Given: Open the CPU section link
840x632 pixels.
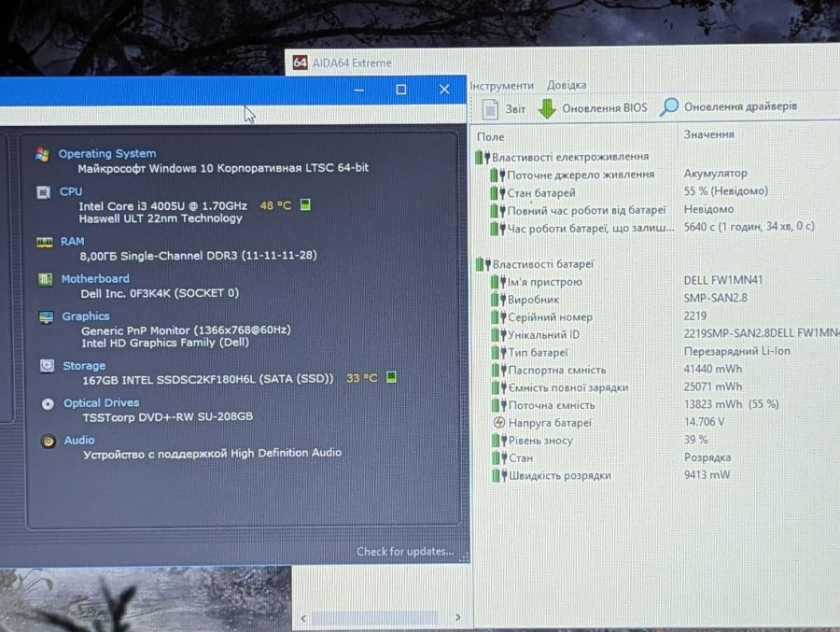Looking at the screenshot, I should 71,191.
